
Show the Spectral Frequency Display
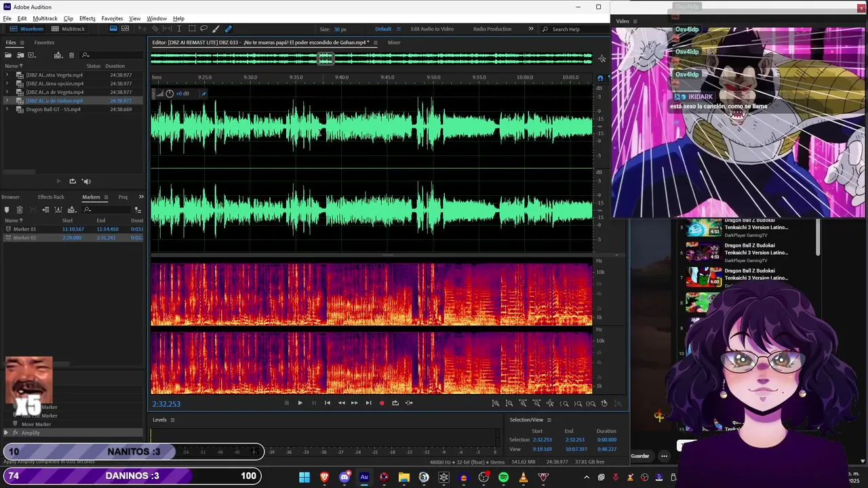click(x=113, y=28)
